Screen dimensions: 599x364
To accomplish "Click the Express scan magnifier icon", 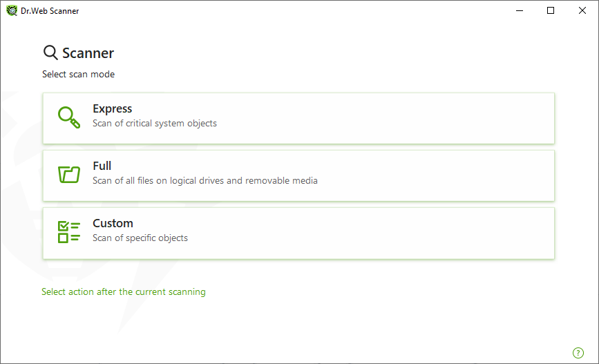I will (68, 117).
